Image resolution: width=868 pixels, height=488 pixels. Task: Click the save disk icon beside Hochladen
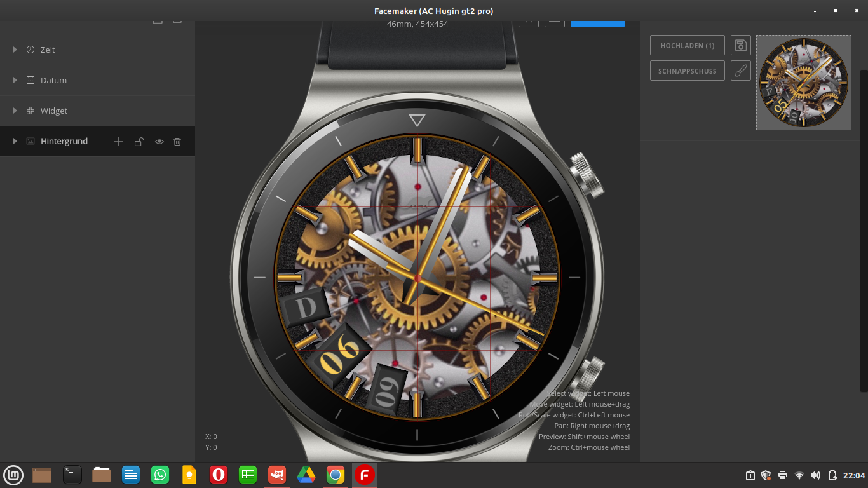coord(740,45)
